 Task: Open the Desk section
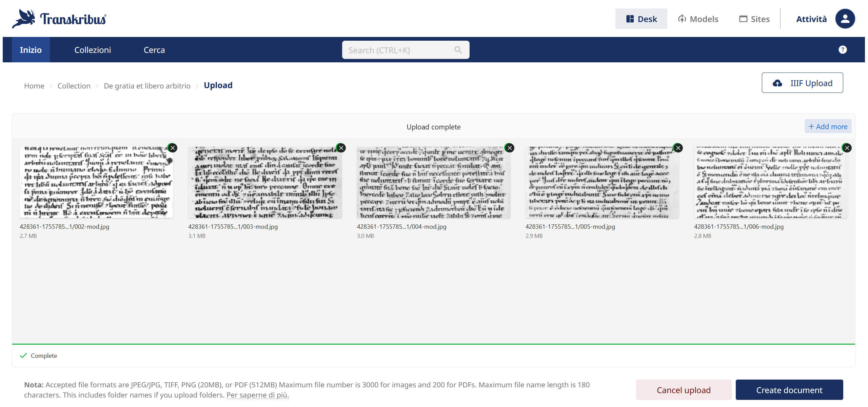pyautogui.click(x=641, y=19)
